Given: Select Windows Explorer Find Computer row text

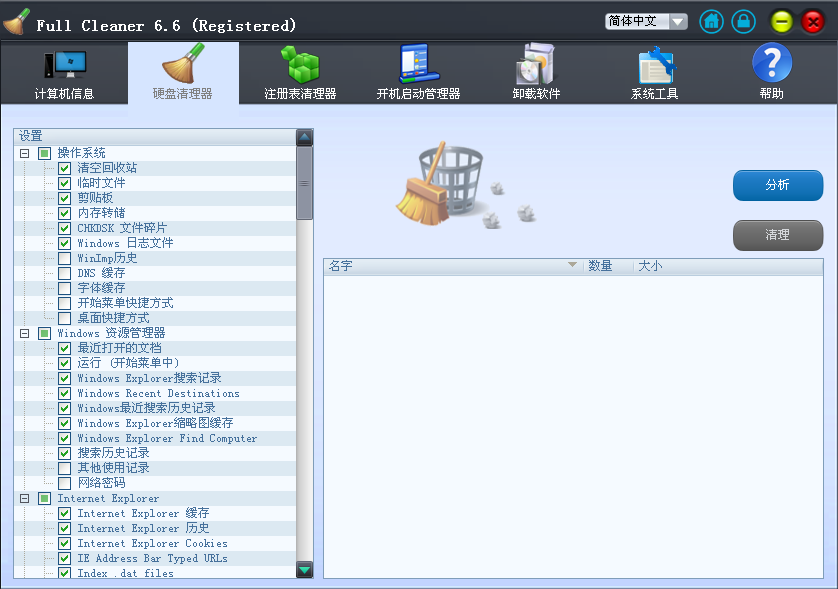Looking at the screenshot, I should pyautogui.click(x=167, y=438).
